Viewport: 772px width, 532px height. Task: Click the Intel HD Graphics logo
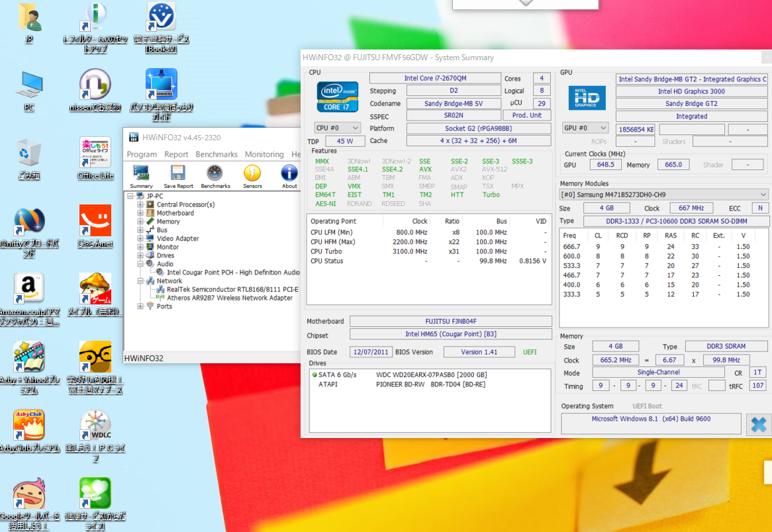pyautogui.click(x=587, y=98)
